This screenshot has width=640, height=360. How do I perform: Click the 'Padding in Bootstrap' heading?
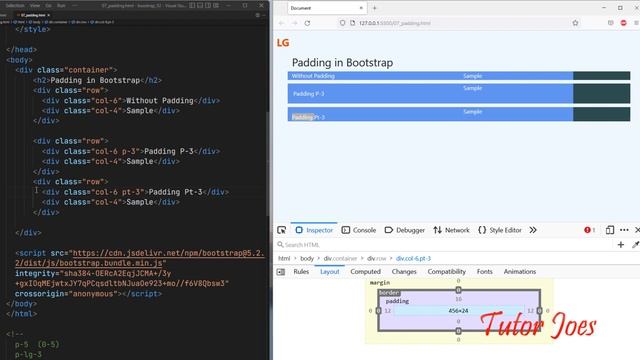(342, 63)
